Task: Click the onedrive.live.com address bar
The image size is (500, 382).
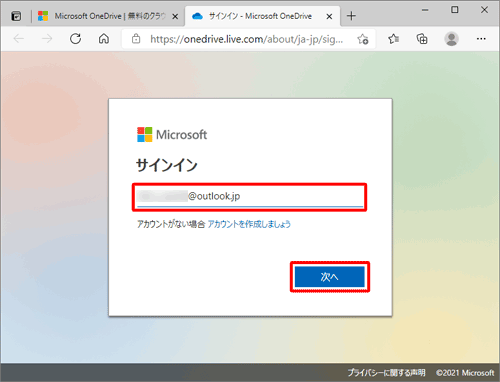Action: pos(247,39)
